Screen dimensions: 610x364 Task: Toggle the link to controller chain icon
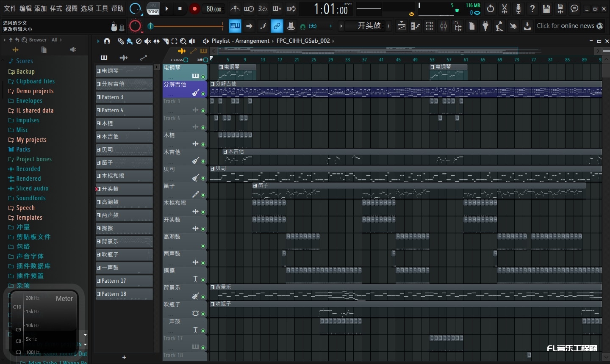tap(277, 26)
